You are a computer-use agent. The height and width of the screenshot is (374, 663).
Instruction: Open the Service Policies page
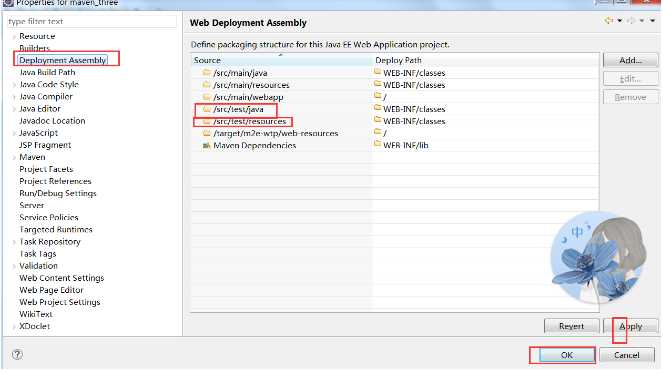click(49, 217)
